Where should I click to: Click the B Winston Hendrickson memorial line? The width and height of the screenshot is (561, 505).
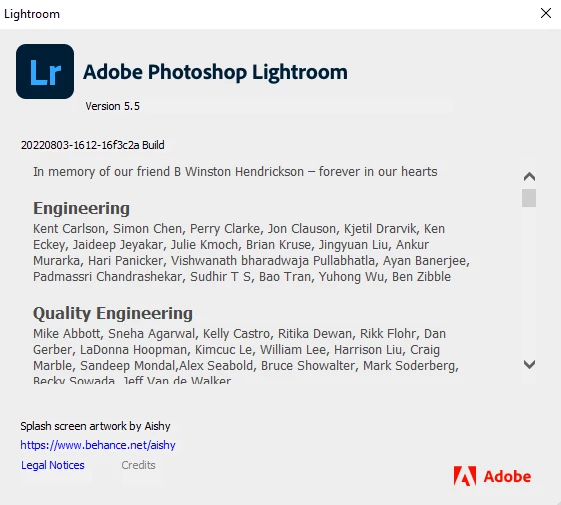[x=235, y=171]
